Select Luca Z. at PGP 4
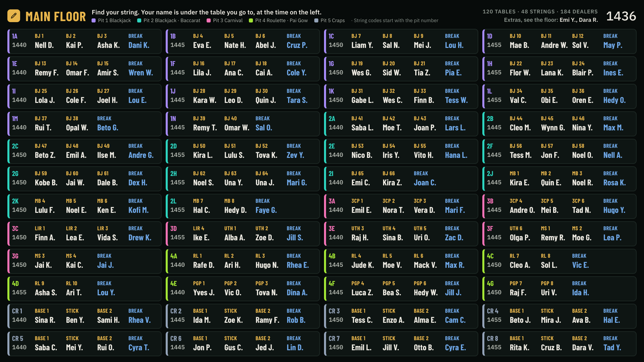The width and height of the screenshot is (644, 362). coord(362,293)
